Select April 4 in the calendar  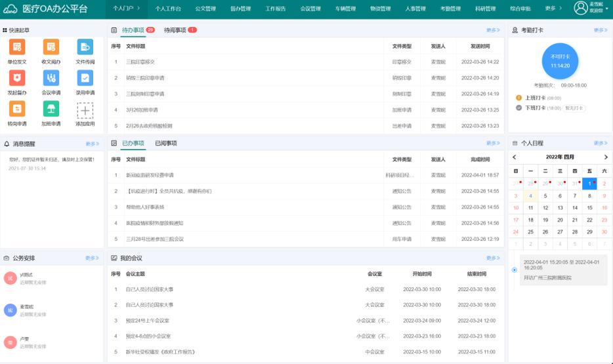pos(531,195)
